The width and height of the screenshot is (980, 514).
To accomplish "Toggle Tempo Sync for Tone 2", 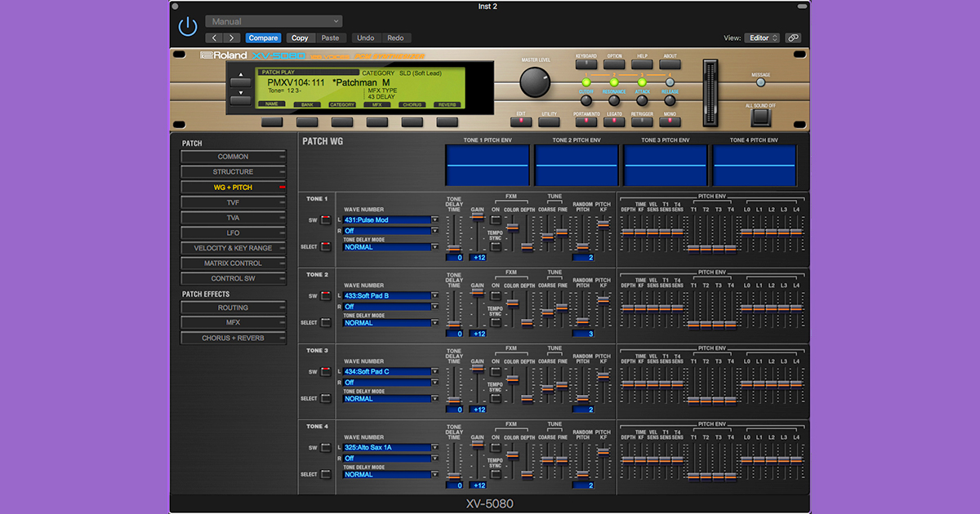I will [496, 324].
